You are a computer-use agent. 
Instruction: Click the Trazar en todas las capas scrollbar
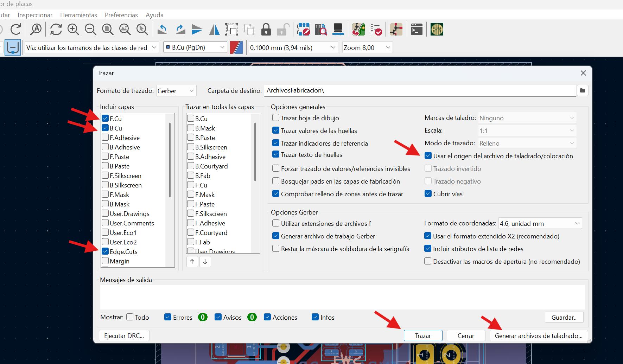pyautogui.click(x=255, y=152)
